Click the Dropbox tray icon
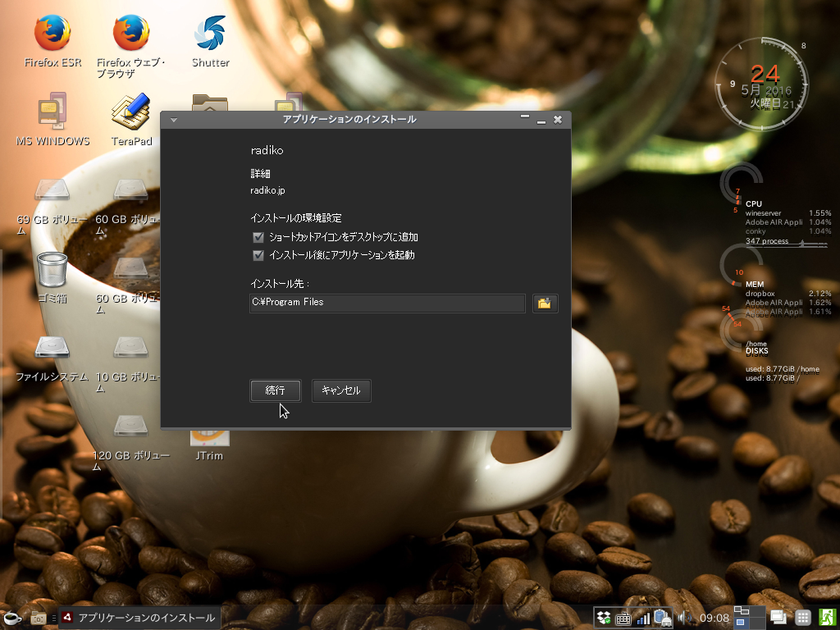840x630 pixels. tap(603, 617)
